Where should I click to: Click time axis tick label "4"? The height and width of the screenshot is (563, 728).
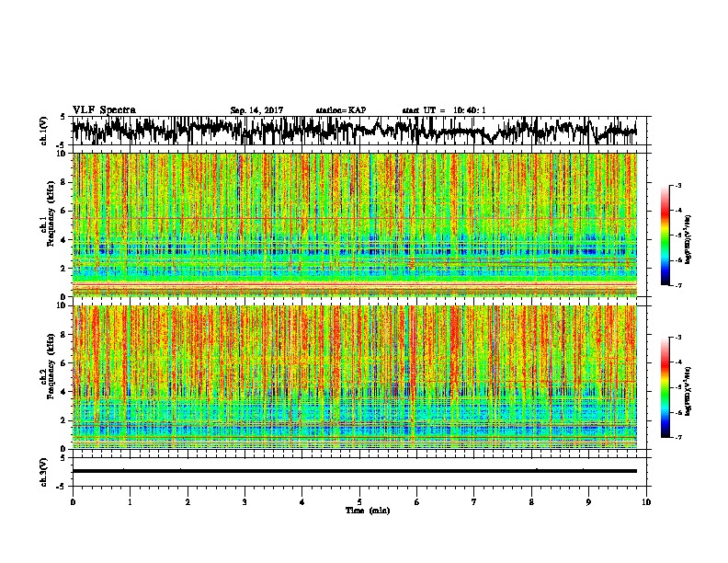302,502
